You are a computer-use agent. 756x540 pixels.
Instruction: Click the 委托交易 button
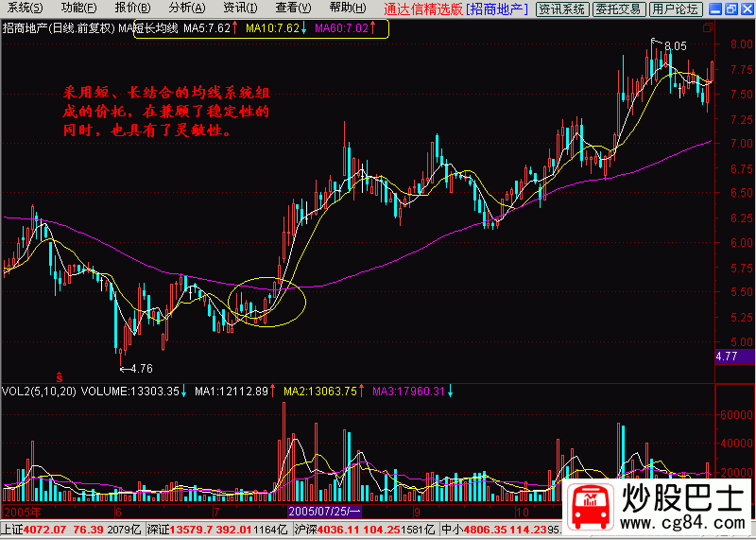[618, 9]
